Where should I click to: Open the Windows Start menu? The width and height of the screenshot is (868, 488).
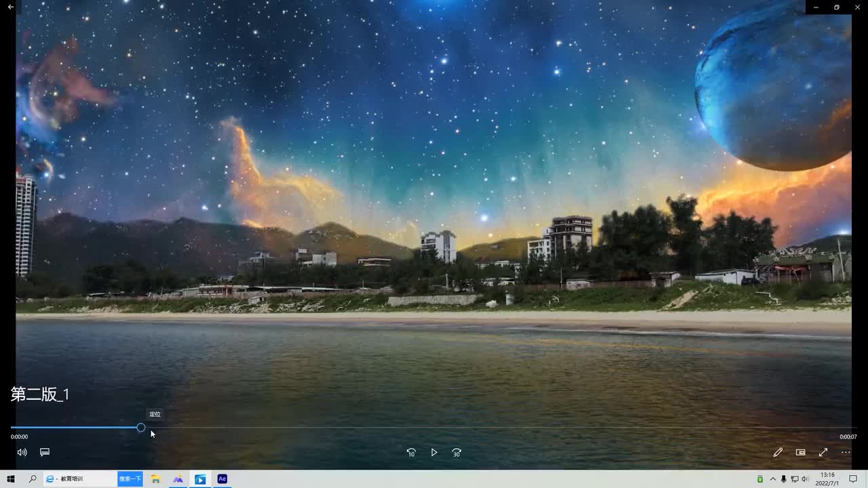(x=11, y=479)
